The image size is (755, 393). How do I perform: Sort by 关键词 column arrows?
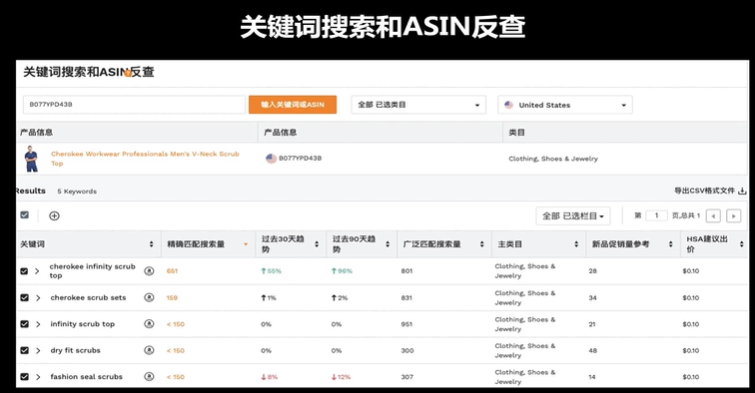(x=151, y=244)
